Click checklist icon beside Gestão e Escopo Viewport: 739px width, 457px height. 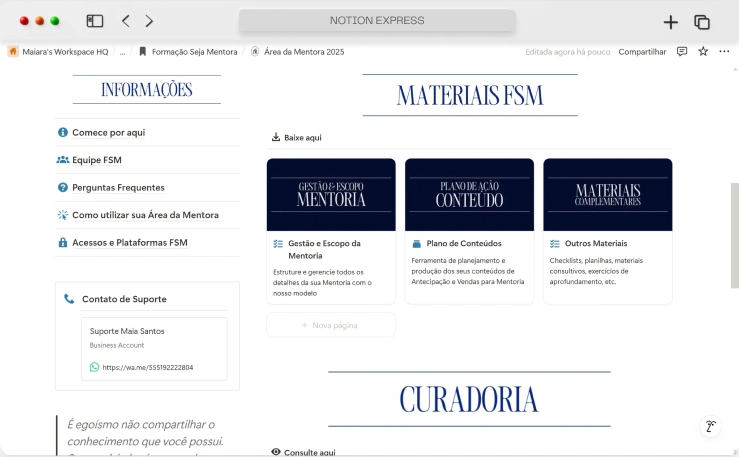coord(278,244)
